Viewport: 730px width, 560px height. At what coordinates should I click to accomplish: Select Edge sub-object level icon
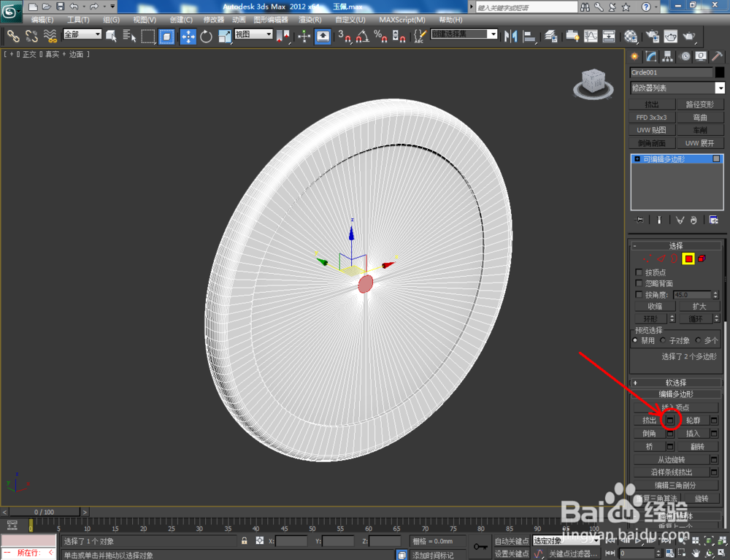pos(661,258)
